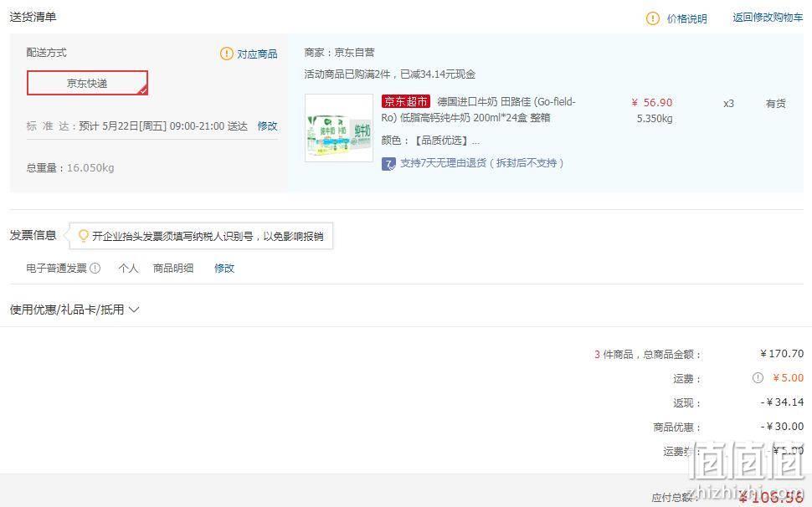Click 修改 for delivery time
Screen dimensions: 812x507
point(267,125)
